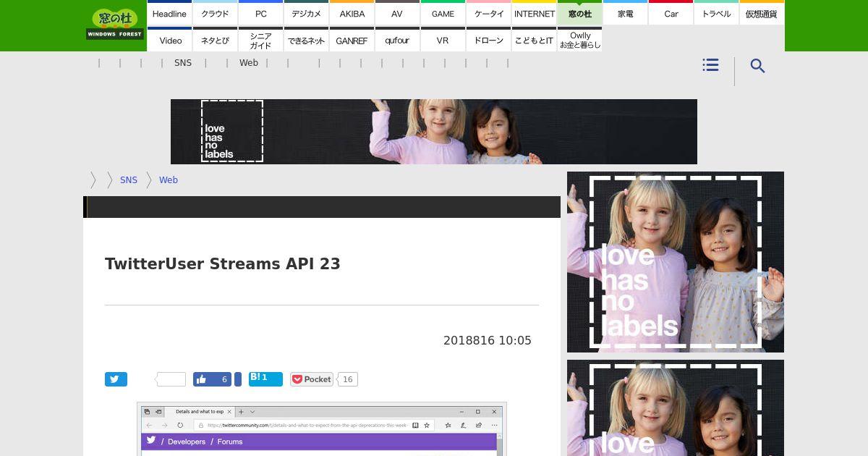This screenshot has width=868, height=456.
Task: Click the lower sidebar love has no labels ad
Action: pos(676,408)
